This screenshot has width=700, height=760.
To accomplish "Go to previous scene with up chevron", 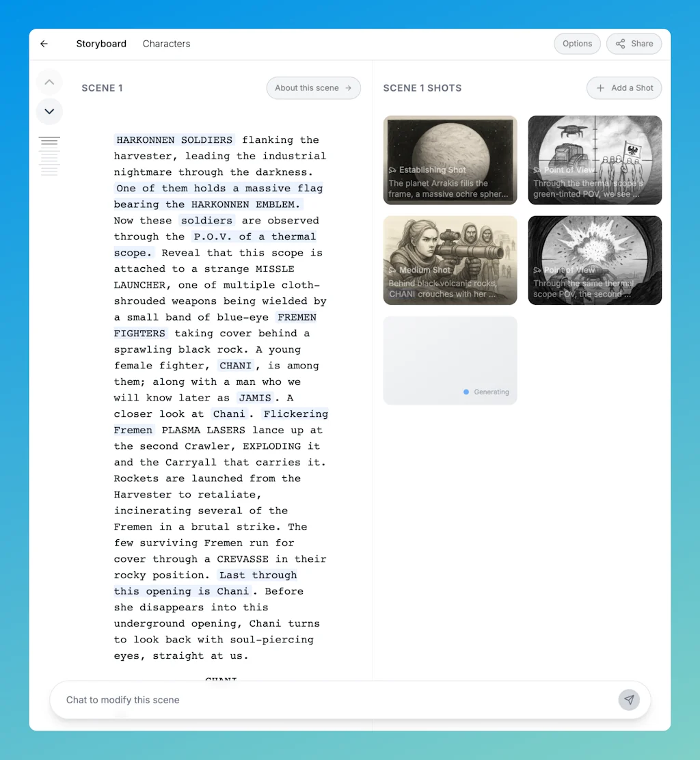I will click(49, 83).
